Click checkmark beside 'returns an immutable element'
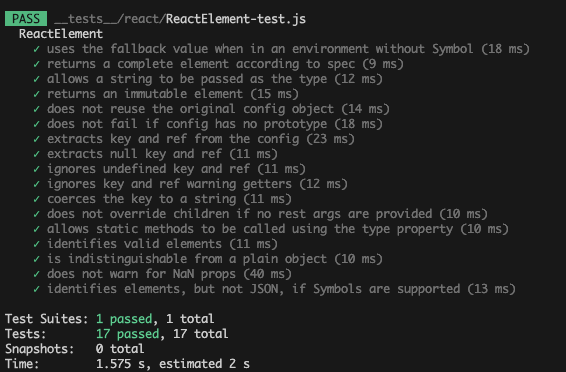566x372 pixels. pos(36,94)
